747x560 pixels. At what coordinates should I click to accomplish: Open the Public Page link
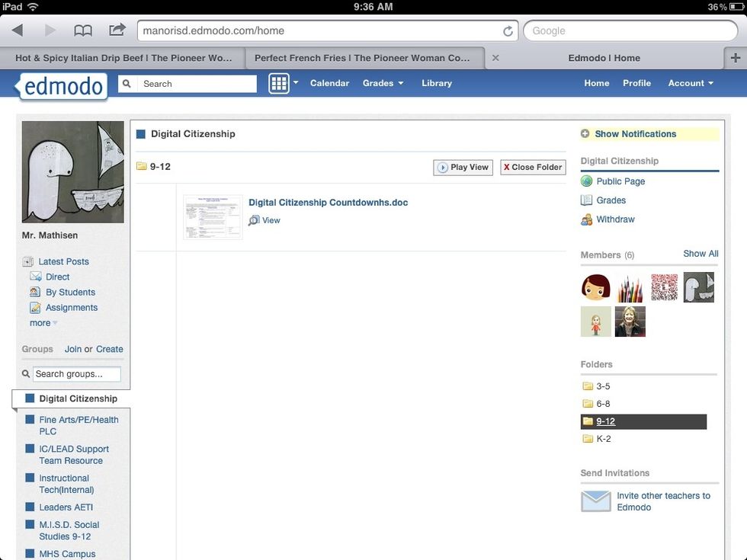[620, 181]
